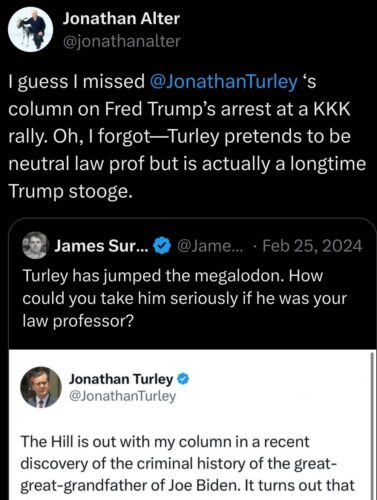Open the @jonathanalter handle
Viewport: 377px width, 500px height.
(x=122, y=41)
